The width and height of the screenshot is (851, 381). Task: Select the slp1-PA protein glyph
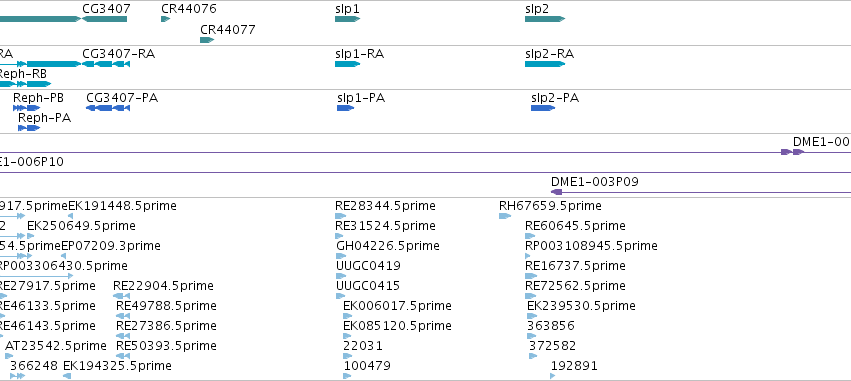coord(345,108)
